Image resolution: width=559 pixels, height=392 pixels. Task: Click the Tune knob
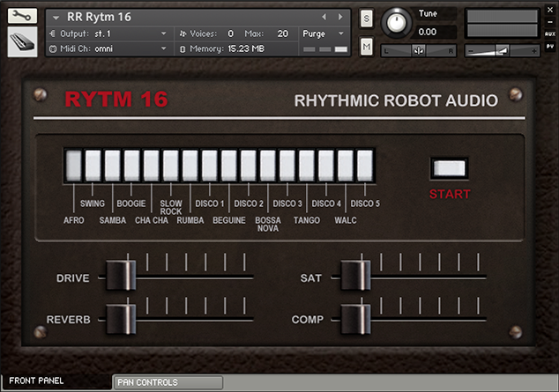(x=396, y=23)
